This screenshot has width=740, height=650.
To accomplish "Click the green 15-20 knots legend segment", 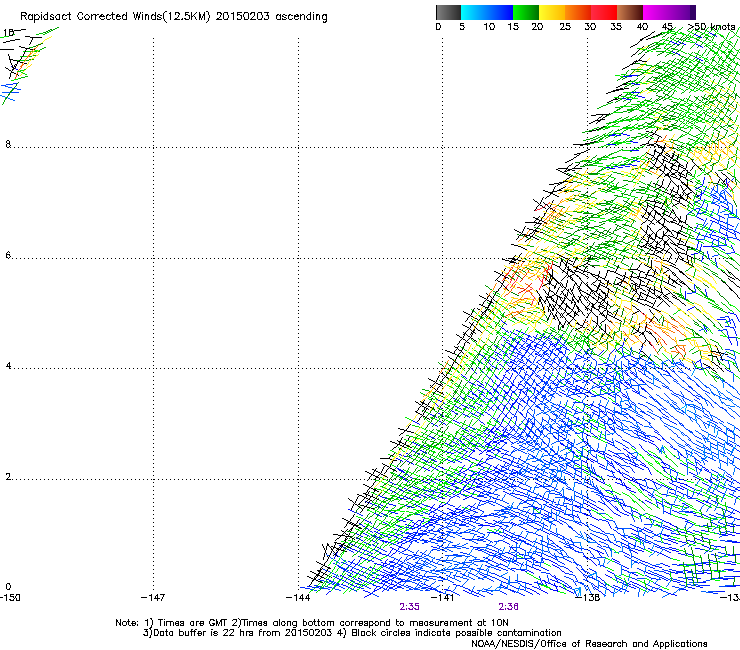I will [x=526, y=12].
